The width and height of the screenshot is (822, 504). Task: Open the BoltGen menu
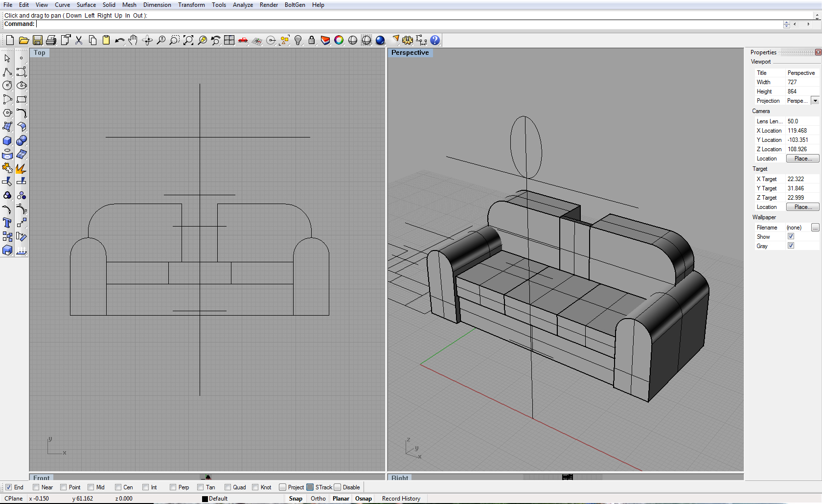pyautogui.click(x=295, y=5)
